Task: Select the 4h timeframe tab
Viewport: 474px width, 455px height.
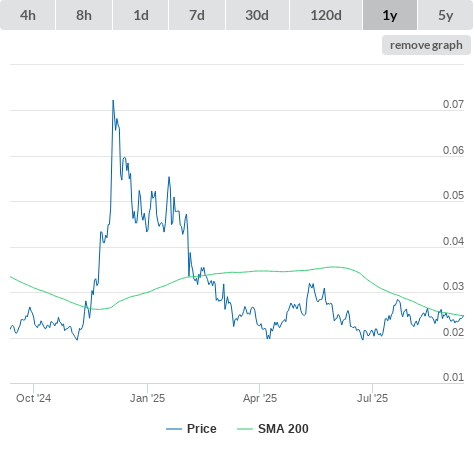Action: point(28,15)
